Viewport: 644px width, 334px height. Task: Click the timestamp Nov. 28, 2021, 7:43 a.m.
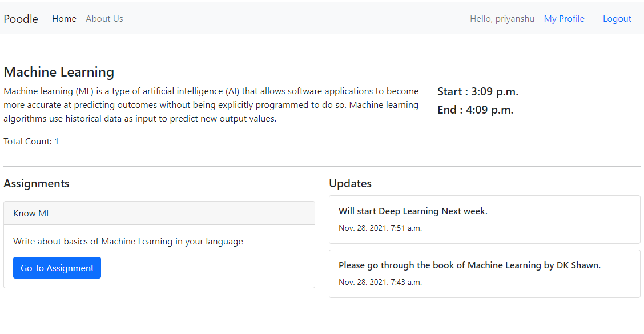[x=380, y=281]
